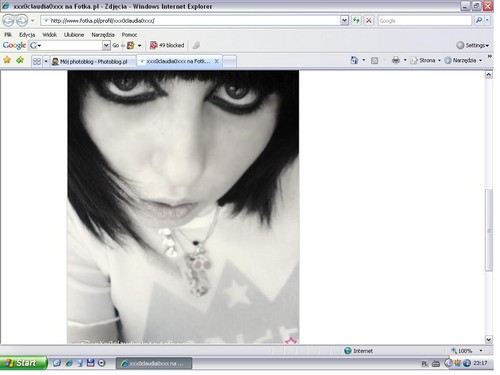The width and height of the screenshot is (500, 375).
Task: Click the Print icon in the command bar
Action: tap(396, 60)
